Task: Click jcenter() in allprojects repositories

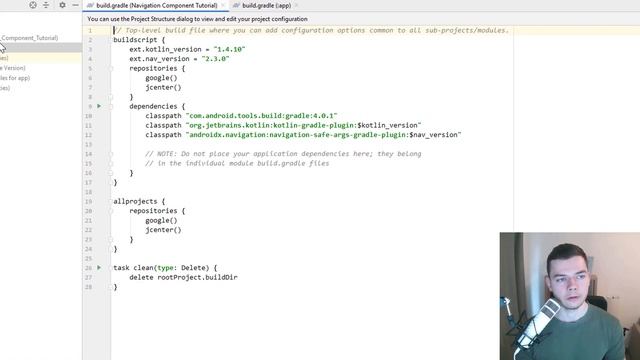Action: 163,230
